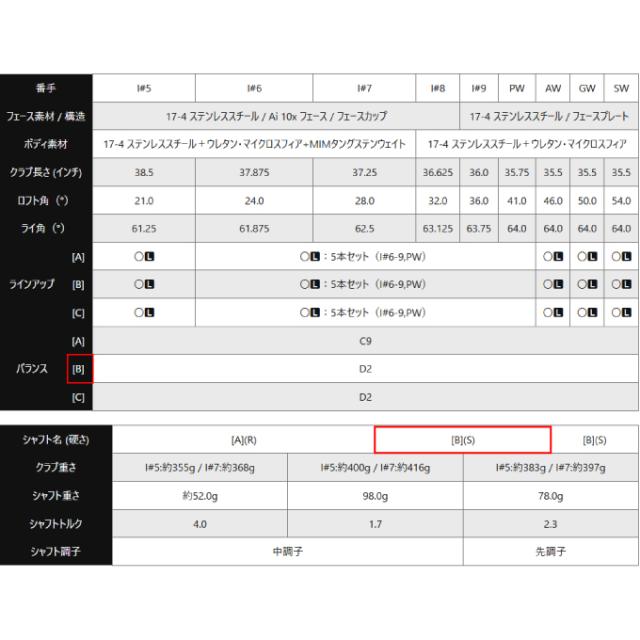
Task: Click the ○L mark in lineup [C] I#5 cell
Action: pyautogui.click(x=144, y=313)
